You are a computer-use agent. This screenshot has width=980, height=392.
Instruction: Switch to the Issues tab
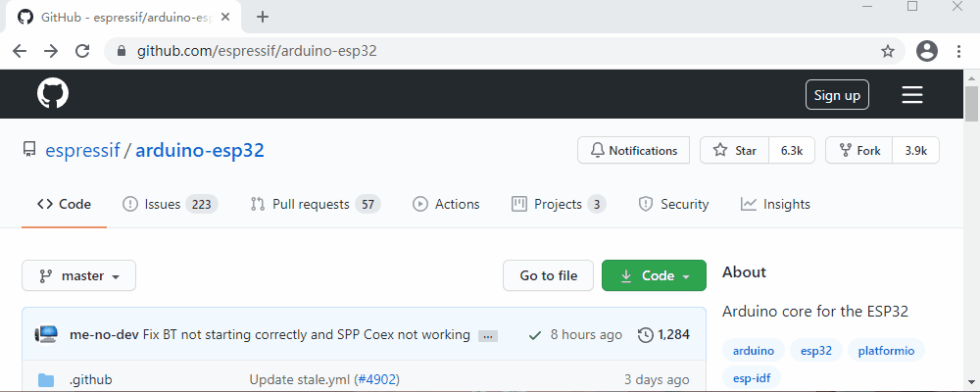(x=170, y=205)
